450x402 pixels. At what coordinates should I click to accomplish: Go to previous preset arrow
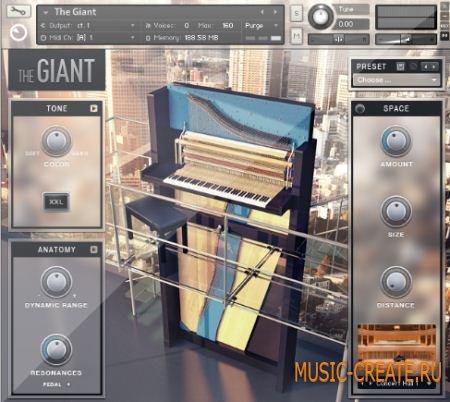(x=426, y=67)
